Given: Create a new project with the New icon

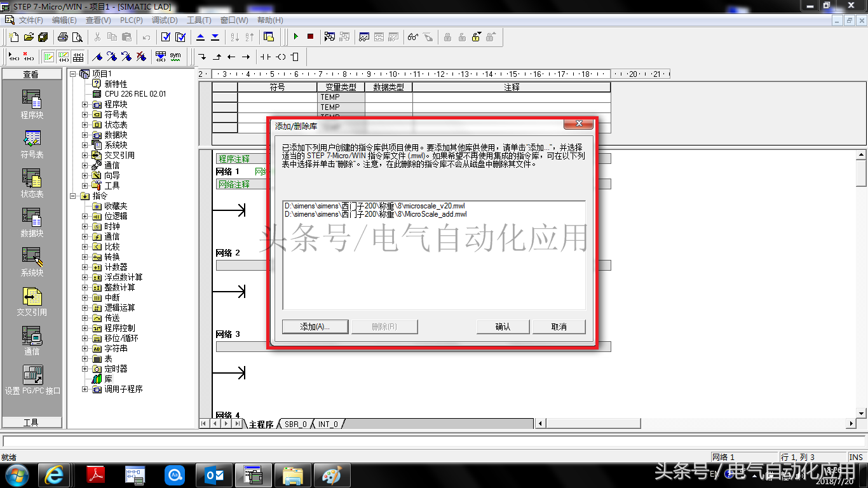Looking at the screenshot, I should (x=14, y=37).
